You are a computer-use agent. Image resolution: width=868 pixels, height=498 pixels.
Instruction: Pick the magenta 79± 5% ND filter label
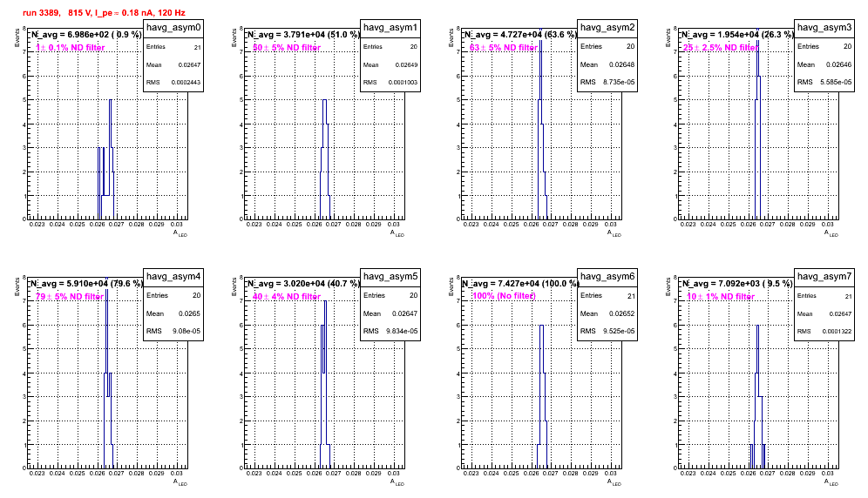[x=70, y=297]
